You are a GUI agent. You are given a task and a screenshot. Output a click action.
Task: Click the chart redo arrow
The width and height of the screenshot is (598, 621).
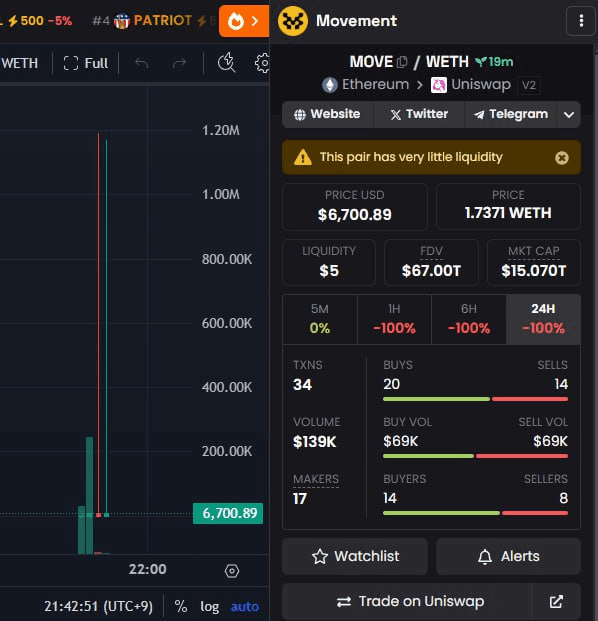click(179, 63)
